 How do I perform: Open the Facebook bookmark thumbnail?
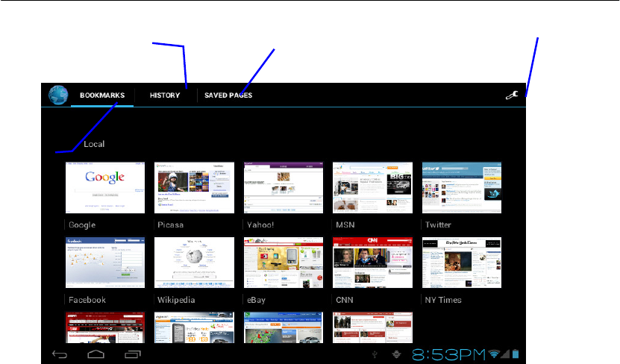(105, 263)
